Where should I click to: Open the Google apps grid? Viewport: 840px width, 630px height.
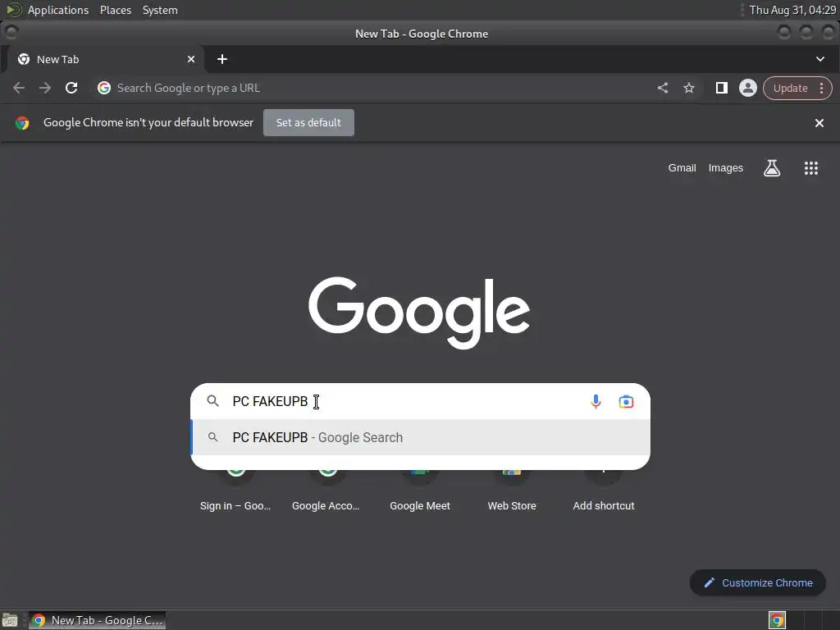[x=811, y=168]
